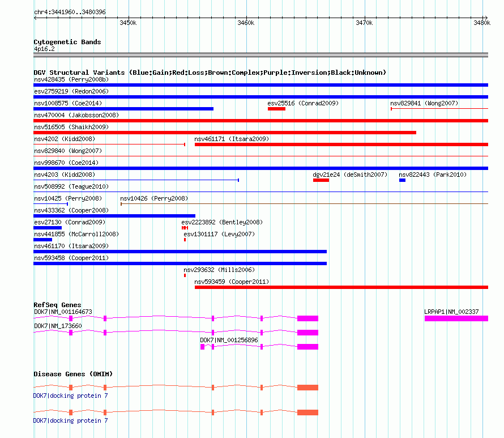Open the esv1301117 (Levy2007) variant label
This screenshot has width=504, height=438.
click(x=219, y=234)
